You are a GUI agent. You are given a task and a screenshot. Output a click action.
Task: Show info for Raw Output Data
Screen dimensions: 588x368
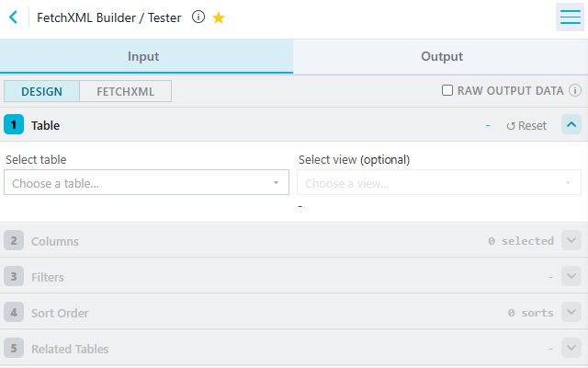[575, 90]
